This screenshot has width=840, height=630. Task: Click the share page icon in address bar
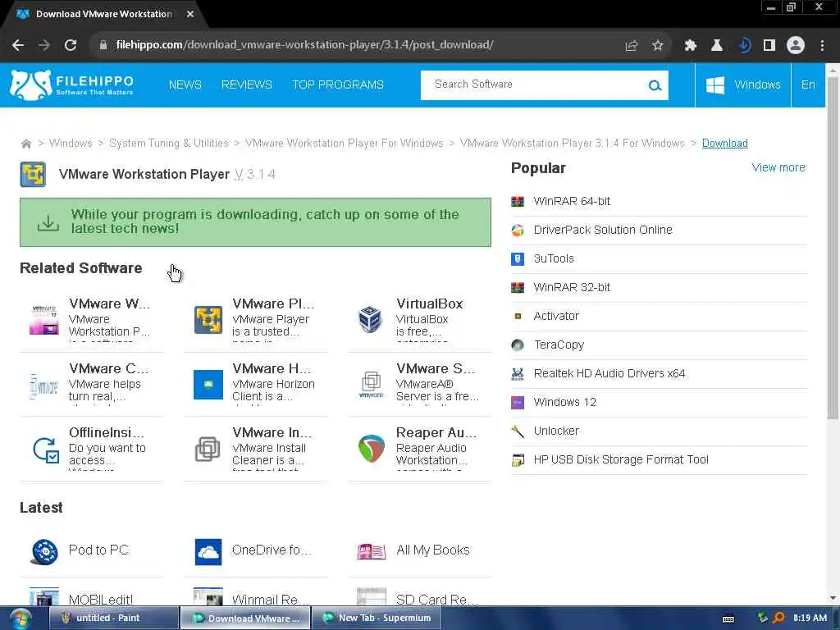coord(631,46)
